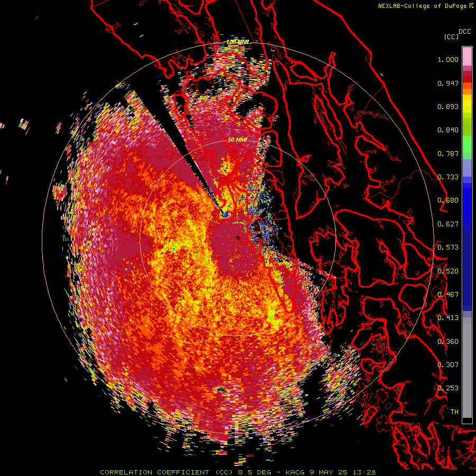Click the 0.840 color scale value
Screen dimensions: 476x476
448,130
